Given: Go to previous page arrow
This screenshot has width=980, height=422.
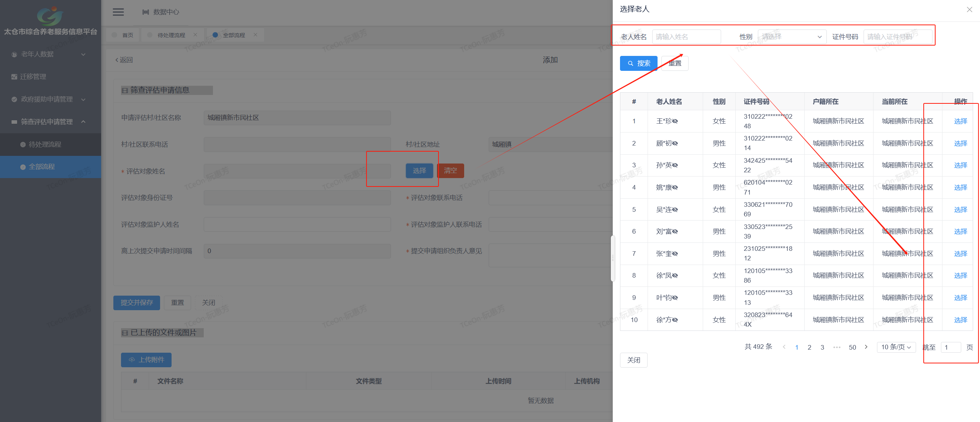Looking at the screenshot, I should (x=784, y=347).
